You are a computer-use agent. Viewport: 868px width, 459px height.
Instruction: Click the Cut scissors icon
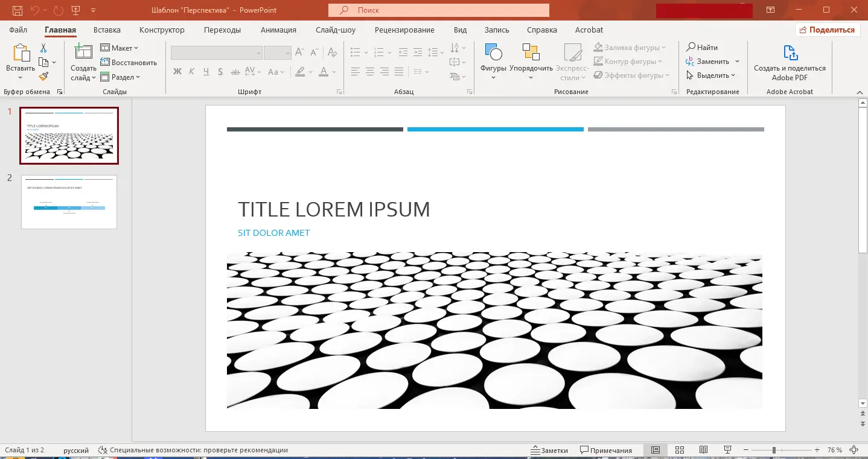click(43, 48)
